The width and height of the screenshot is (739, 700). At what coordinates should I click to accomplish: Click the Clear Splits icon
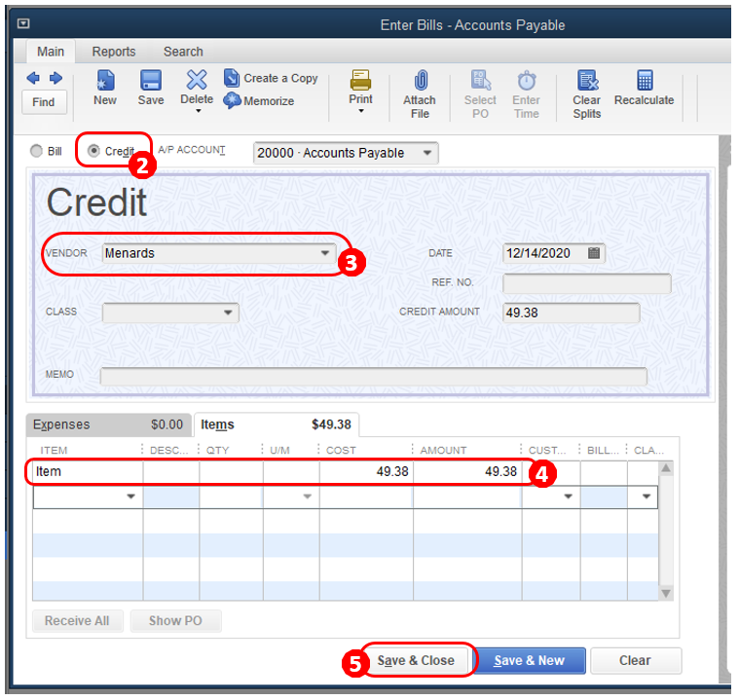587,80
